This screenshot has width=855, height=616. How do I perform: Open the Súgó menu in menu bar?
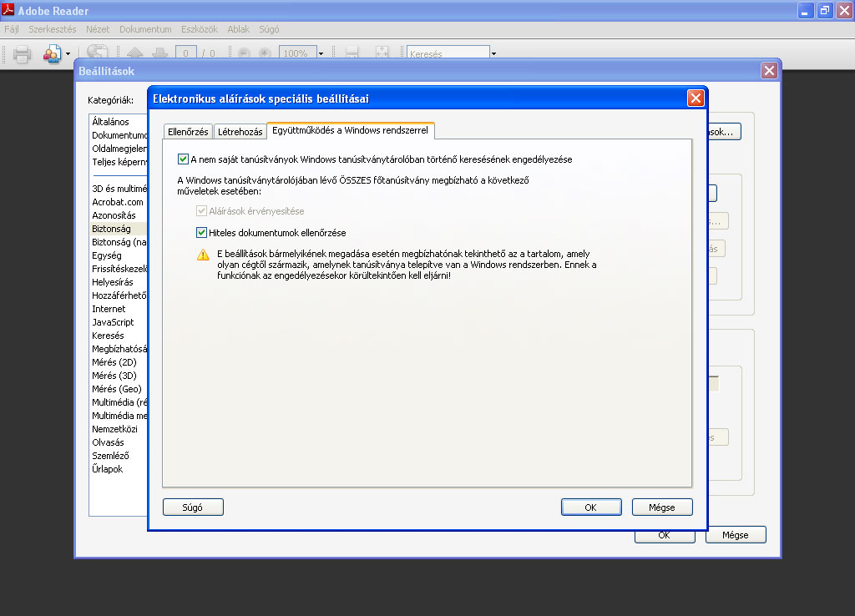[x=269, y=29]
